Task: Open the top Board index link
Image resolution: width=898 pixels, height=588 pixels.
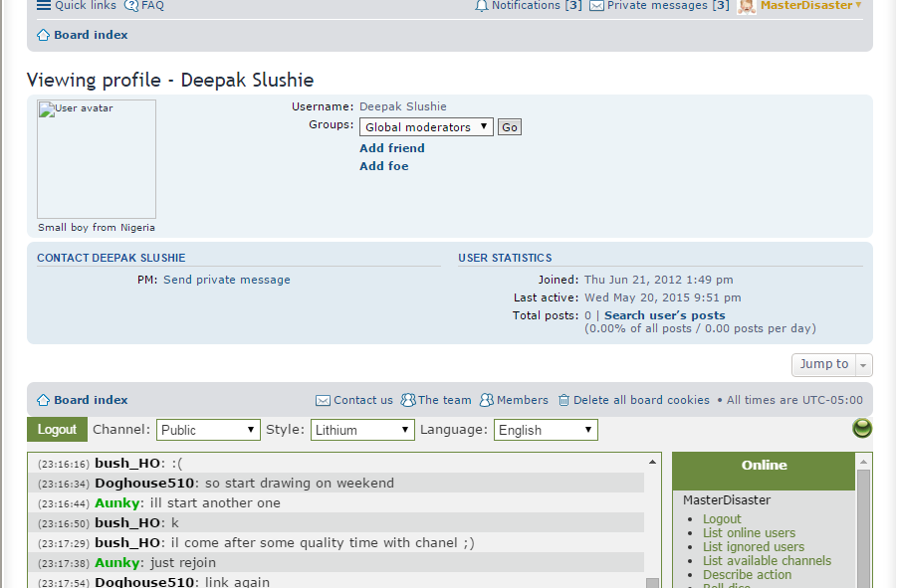Action: 91,35
